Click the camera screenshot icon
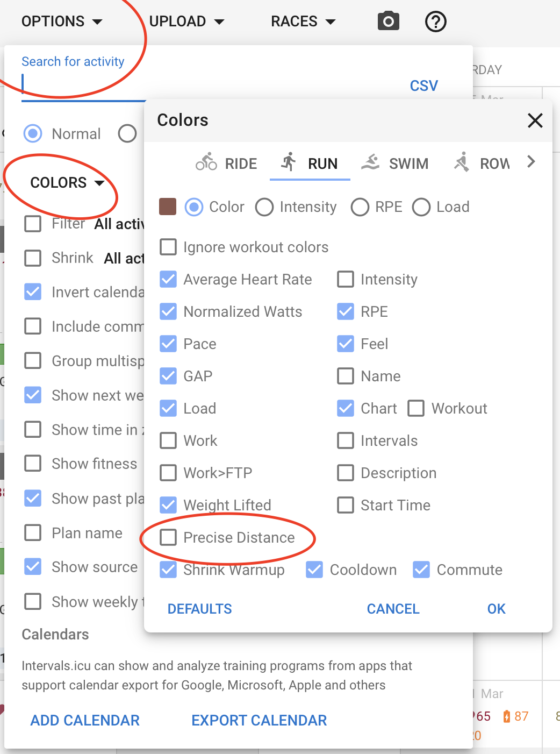Viewport: 560px width, 754px height. pyautogui.click(x=389, y=22)
